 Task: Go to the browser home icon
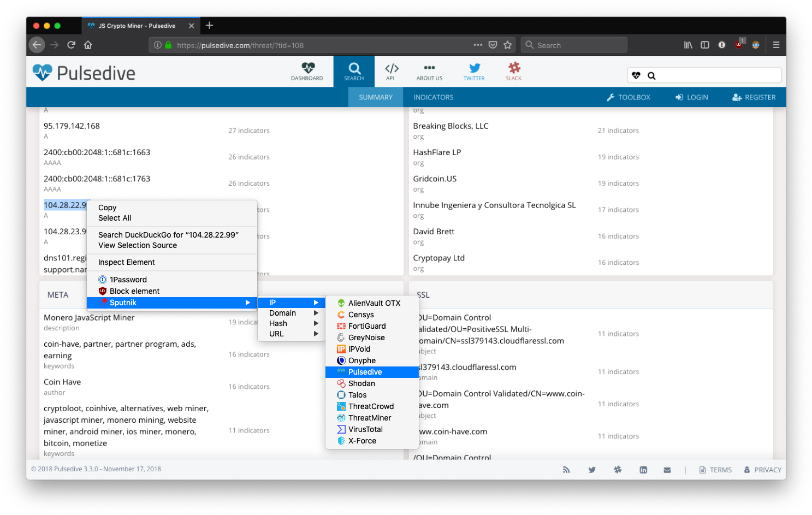pos(88,45)
